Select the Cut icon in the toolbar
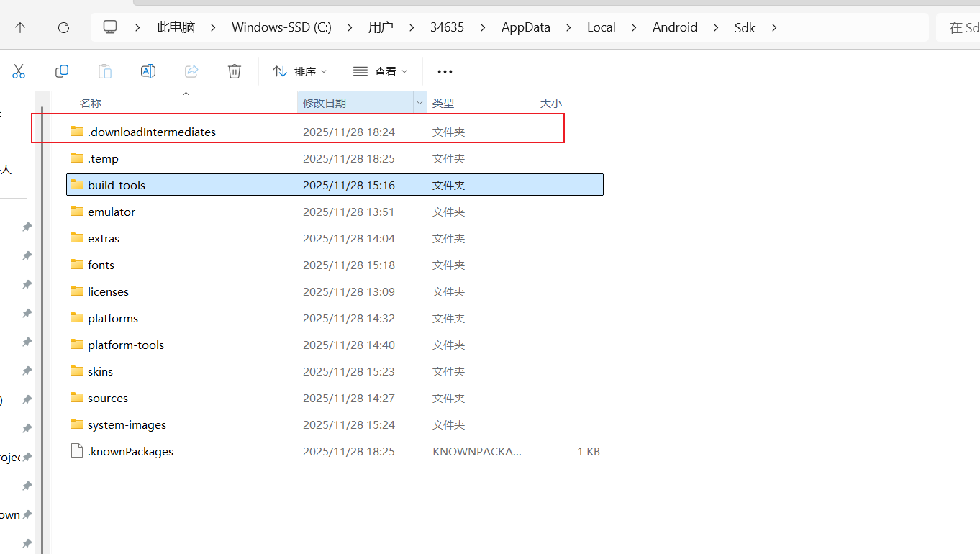This screenshot has height=554, width=980. 19,71
